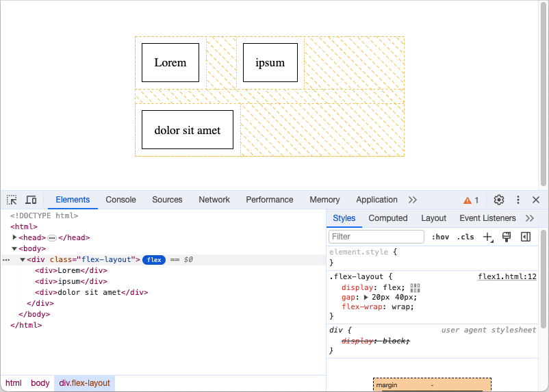Image resolution: width=549 pixels, height=392 pixels.
Task: Open the DevTools three-dot customize menu
Action: coord(518,200)
